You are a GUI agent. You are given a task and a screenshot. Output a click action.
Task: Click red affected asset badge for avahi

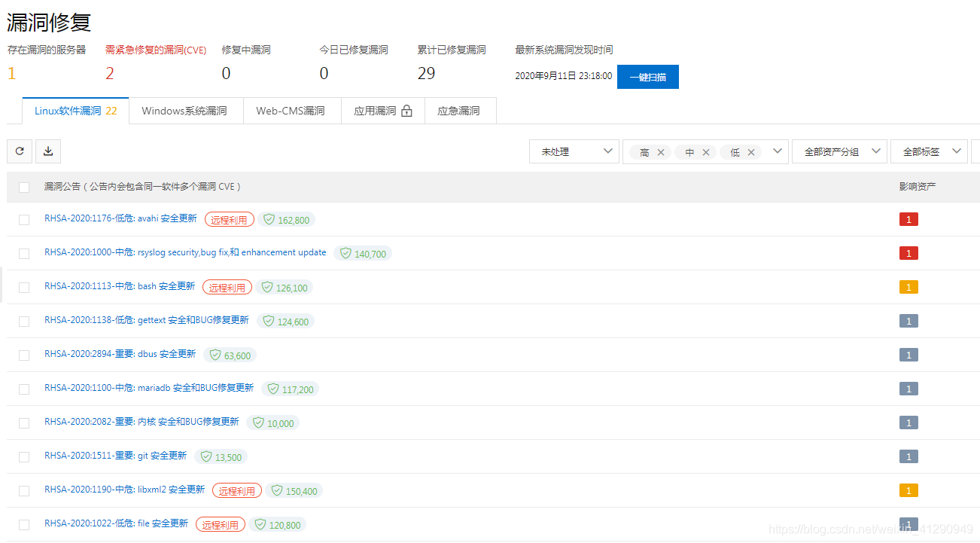(x=908, y=220)
